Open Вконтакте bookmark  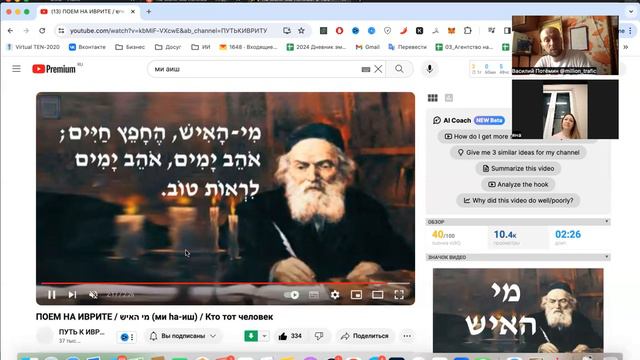point(87,47)
